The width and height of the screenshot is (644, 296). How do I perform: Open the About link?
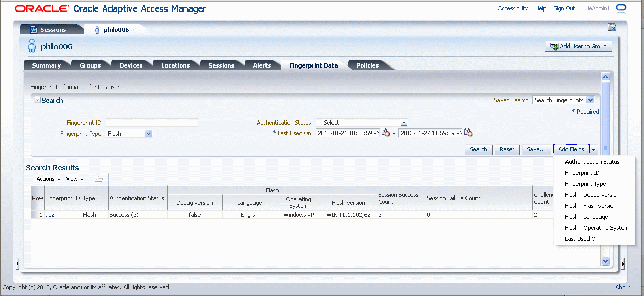623,287
